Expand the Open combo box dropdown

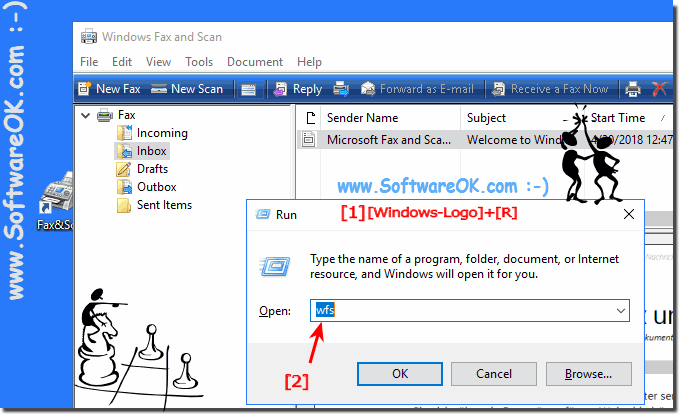point(621,310)
